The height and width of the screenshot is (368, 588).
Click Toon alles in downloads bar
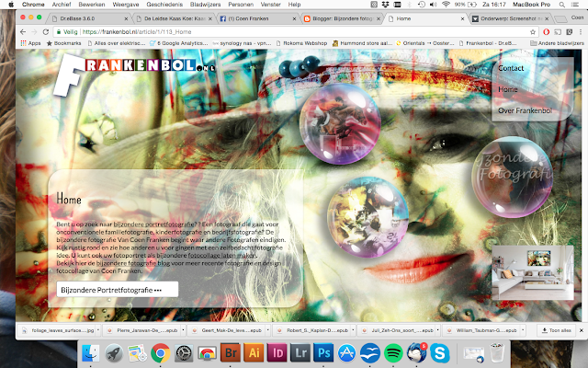pyautogui.click(x=557, y=330)
